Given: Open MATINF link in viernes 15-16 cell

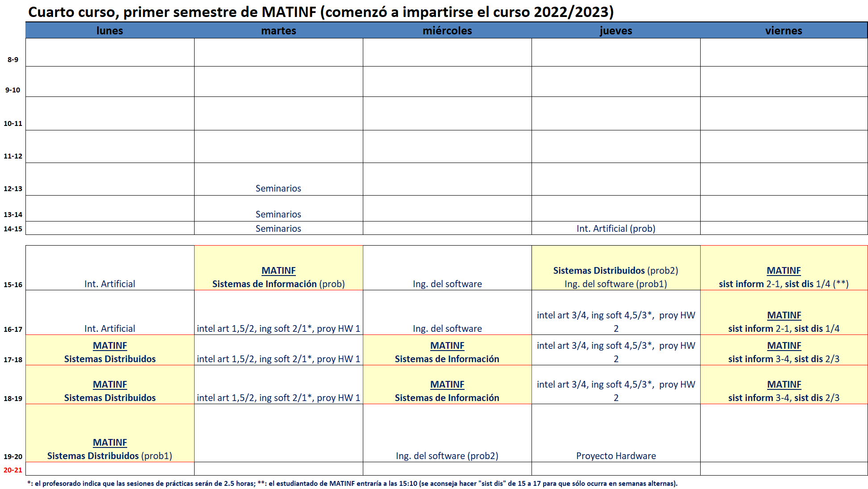Looking at the screenshot, I should click(x=784, y=271).
